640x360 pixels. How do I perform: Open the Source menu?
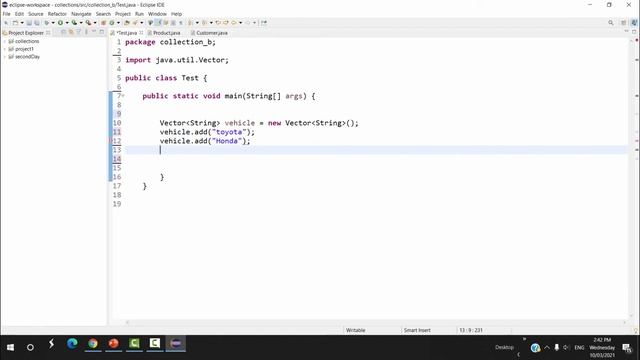click(36, 14)
